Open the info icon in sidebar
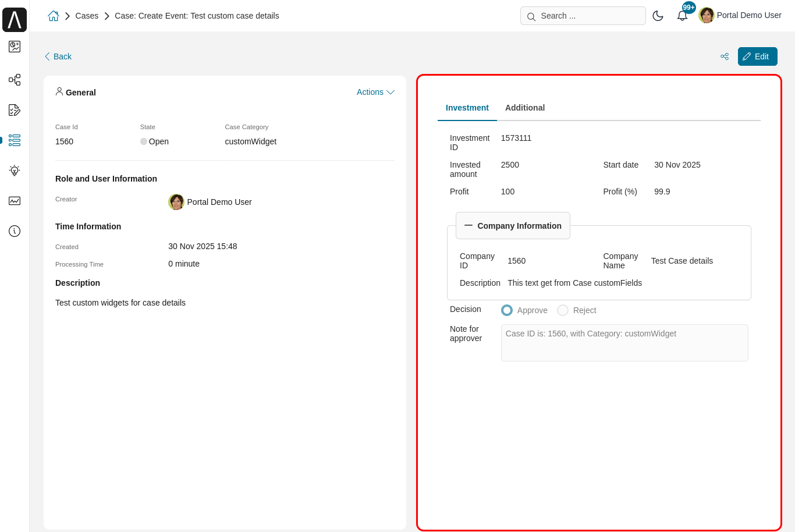Viewport: 795px width, 532px height. click(15, 231)
